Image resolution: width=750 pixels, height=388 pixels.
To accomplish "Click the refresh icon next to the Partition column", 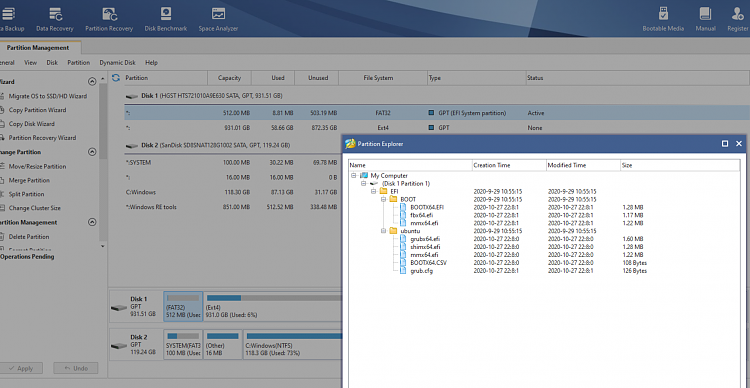I will 115,78.
